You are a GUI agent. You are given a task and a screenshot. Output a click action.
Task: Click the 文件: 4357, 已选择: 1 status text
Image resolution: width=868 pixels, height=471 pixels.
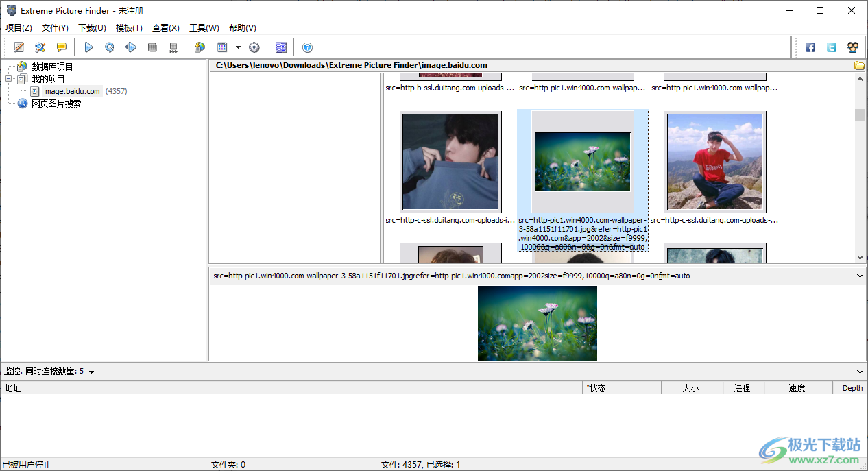[x=421, y=464]
